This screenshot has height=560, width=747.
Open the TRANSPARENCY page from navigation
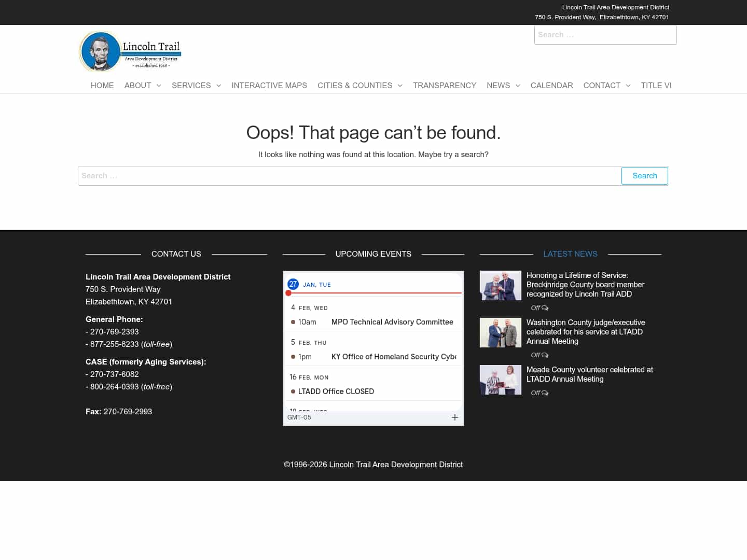click(x=445, y=85)
